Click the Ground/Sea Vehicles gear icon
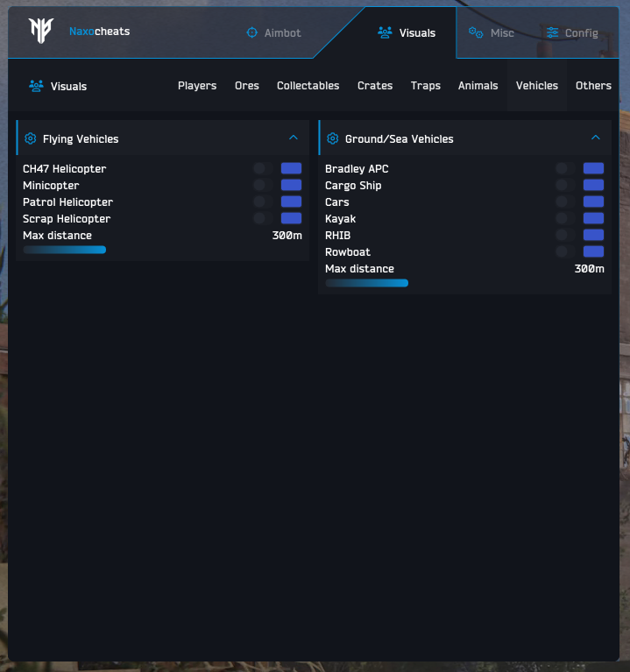This screenshot has width=630, height=672. coord(333,138)
